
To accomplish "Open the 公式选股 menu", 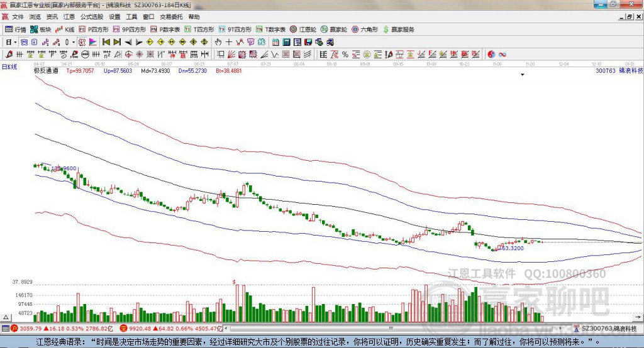I will pos(92,17).
